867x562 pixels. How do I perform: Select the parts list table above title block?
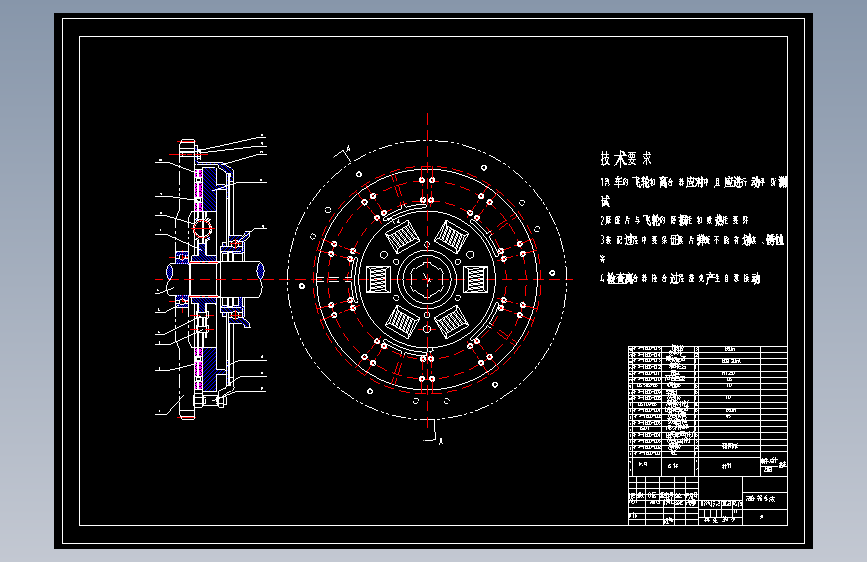point(708,411)
